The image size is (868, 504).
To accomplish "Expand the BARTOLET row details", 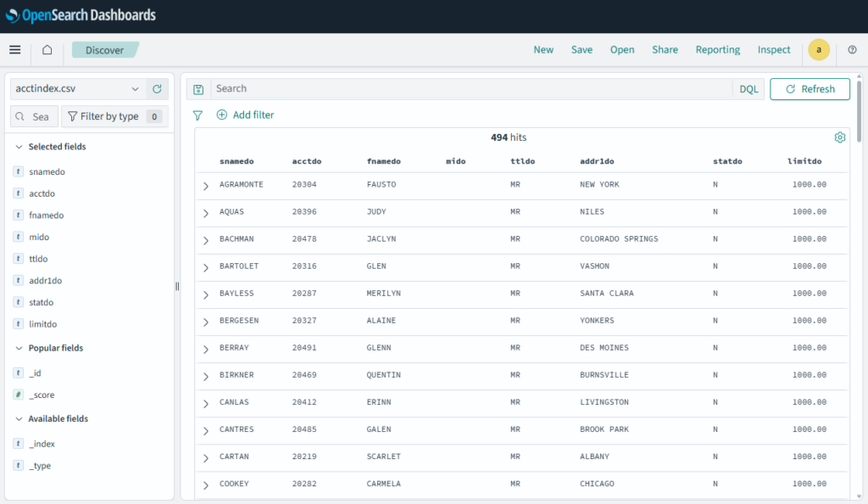I will click(x=206, y=267).
